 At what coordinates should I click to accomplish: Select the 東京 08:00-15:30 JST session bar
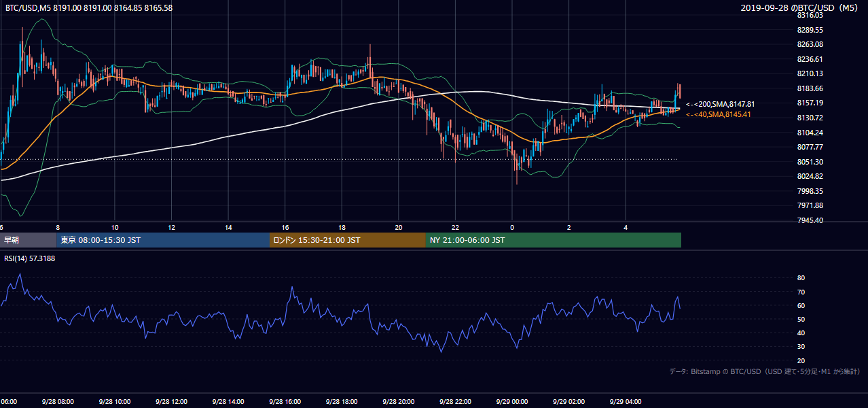[x=163, y=240]
